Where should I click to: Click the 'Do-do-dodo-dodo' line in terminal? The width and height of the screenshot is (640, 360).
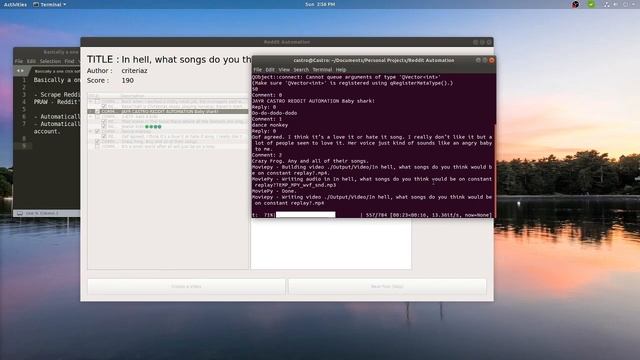click(x=274, y=113)
